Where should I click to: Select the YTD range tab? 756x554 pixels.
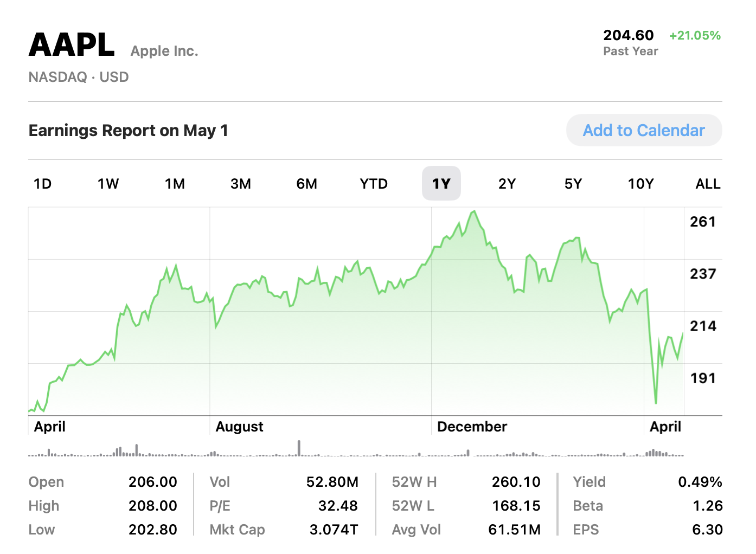[374, 184]
